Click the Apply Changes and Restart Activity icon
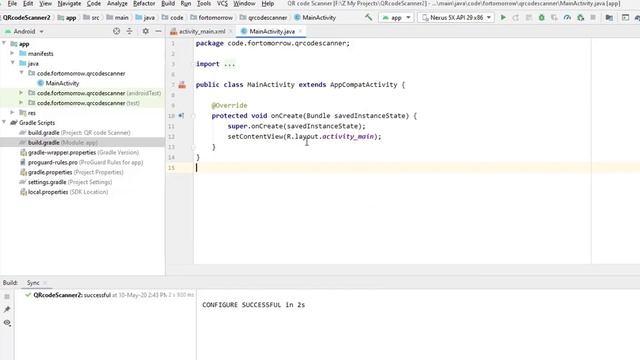Screen dimensions: 640x360 516,18
